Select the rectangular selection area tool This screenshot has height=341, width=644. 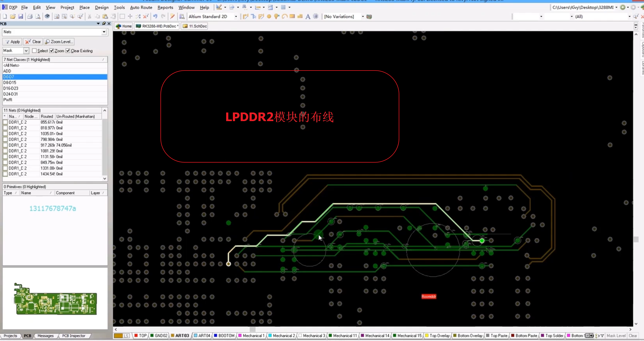pyautogui.click(x=122, y=17)
